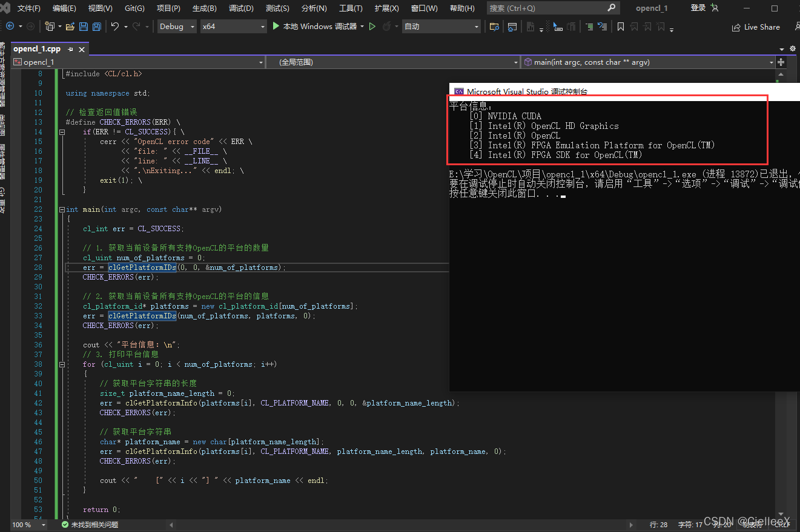Open the 自动 dropdown in the toolbar
The image size is (800, 532).
click(x=441, y=27)
